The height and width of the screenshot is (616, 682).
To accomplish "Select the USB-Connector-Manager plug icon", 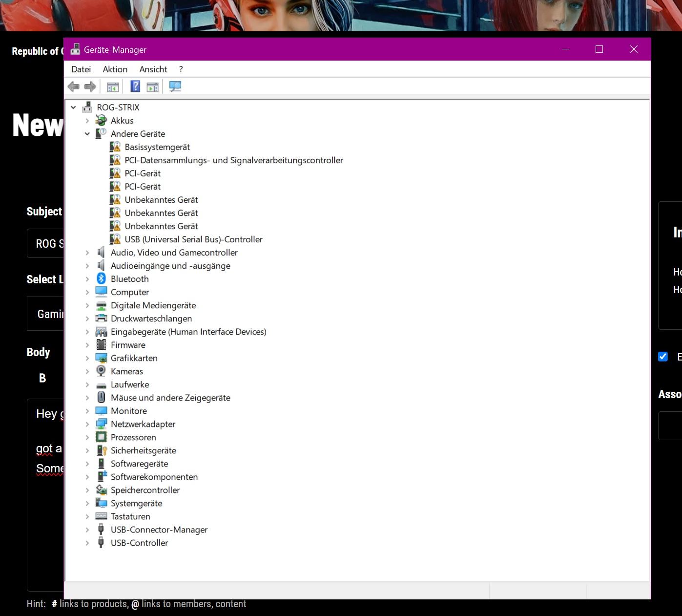I will point(101,529).
